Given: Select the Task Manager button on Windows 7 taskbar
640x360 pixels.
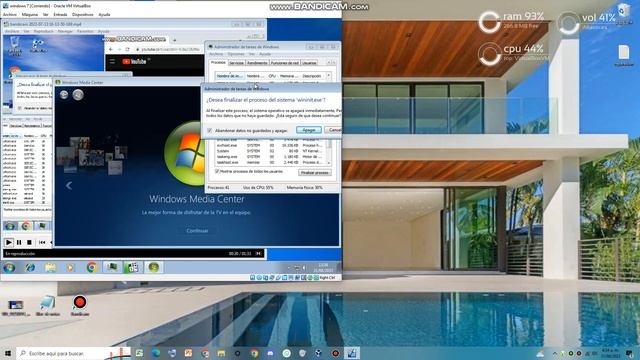Looking at the screenshot, I should click(111, 267).
